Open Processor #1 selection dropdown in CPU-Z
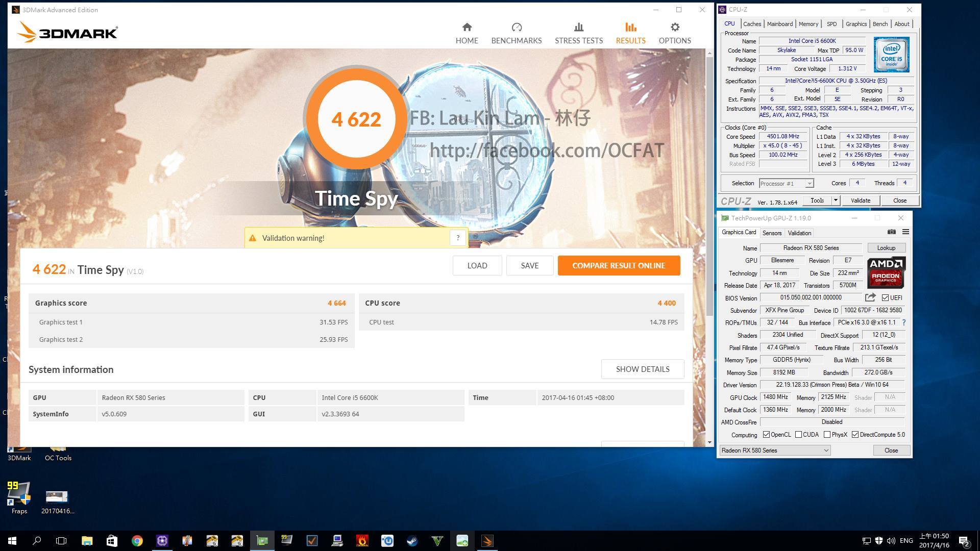 [x=786, y=183]
